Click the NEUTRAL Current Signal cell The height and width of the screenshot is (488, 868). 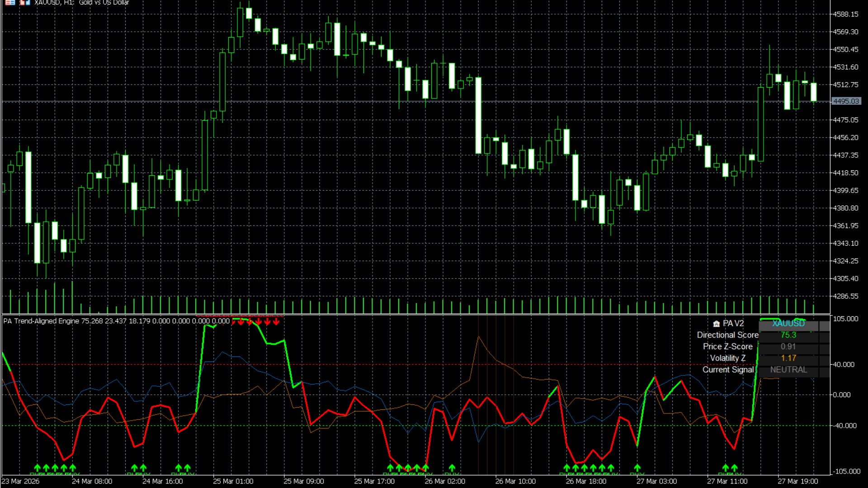point(788,370)
